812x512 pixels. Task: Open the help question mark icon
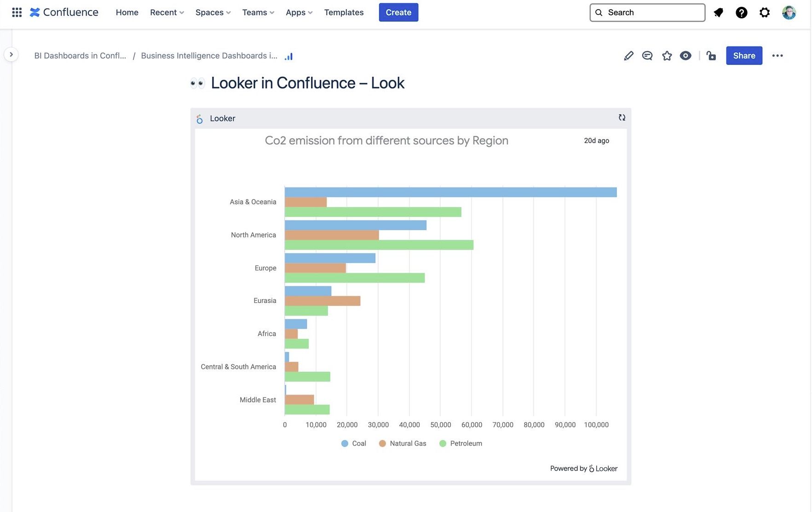(x=741, y=12)
